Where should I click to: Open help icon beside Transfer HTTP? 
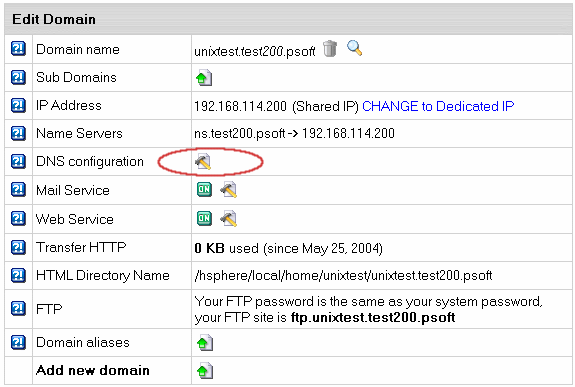click(18, 247)
